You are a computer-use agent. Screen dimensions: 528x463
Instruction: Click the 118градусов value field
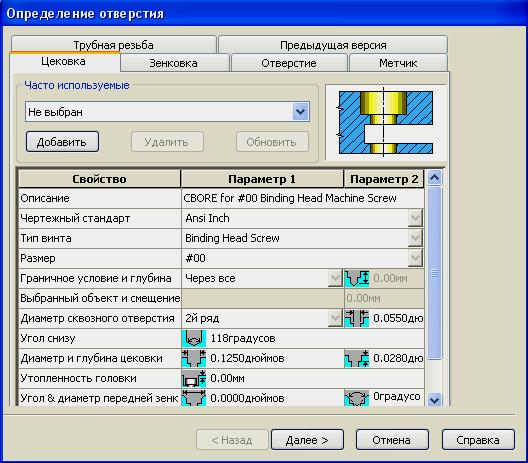point(315,338)
